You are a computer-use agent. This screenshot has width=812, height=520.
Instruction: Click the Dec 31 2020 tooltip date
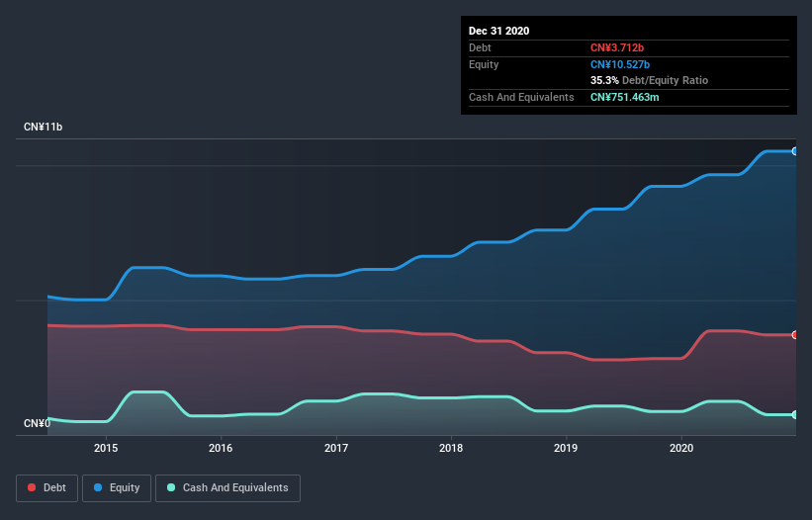pyautogui.click(x=498, y=31)
